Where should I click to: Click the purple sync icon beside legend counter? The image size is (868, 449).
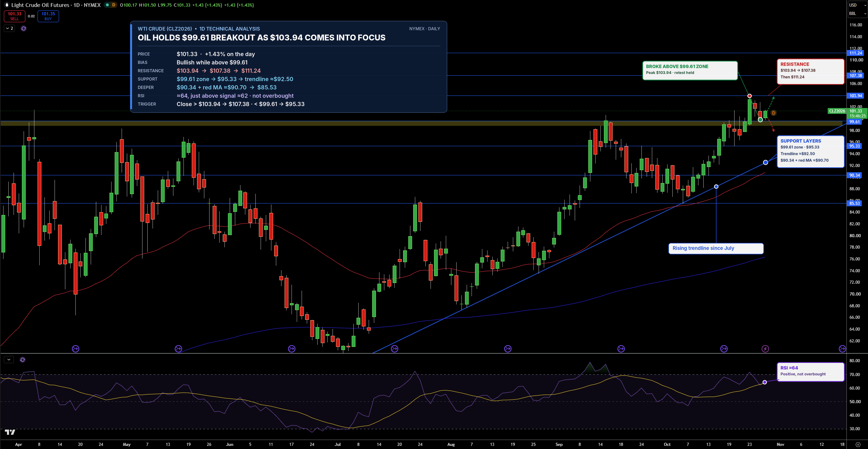pos(24,28)
